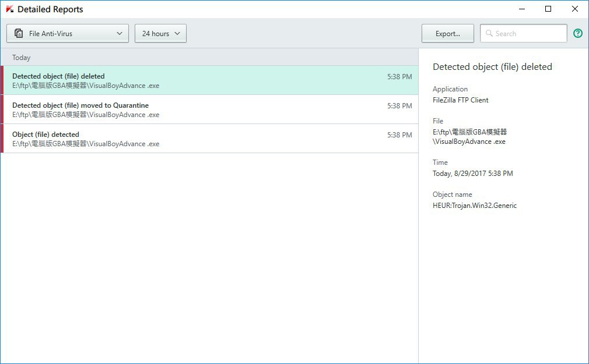Image resolution: width=589 pixels, height=364 pixels.
Task: Click the Export... button
Action: click(x=447, y=33)
